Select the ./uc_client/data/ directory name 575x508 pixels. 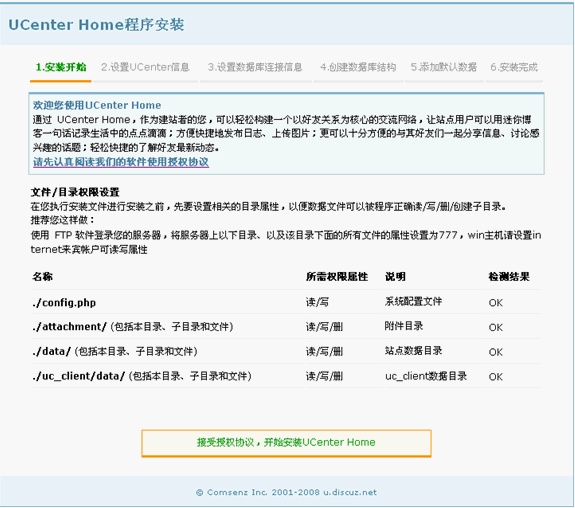click(79, 376)
